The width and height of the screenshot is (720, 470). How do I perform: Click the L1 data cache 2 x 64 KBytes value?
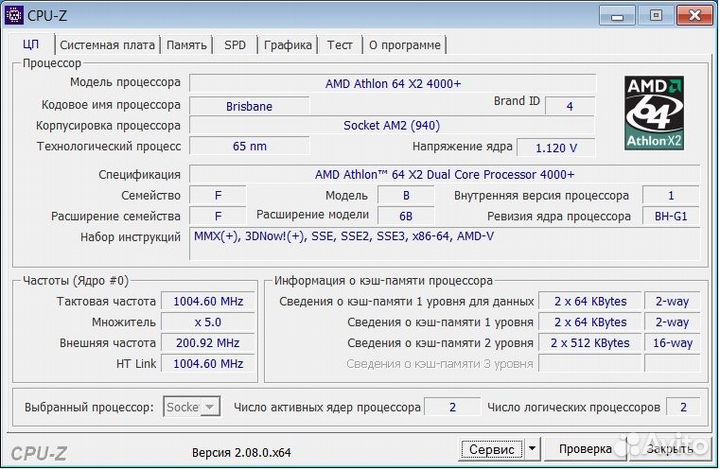590,301
